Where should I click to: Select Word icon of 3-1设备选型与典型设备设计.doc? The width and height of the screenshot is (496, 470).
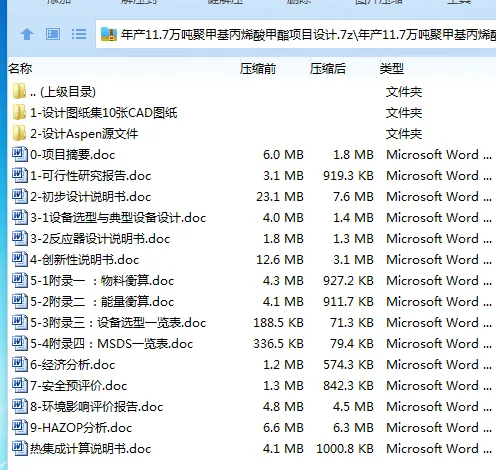pos(20,217)
